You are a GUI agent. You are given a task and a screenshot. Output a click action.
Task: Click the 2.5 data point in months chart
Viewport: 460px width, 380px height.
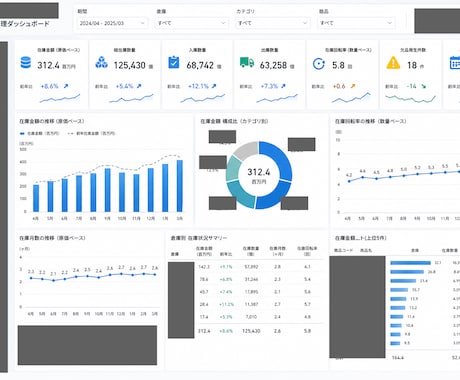87,276
